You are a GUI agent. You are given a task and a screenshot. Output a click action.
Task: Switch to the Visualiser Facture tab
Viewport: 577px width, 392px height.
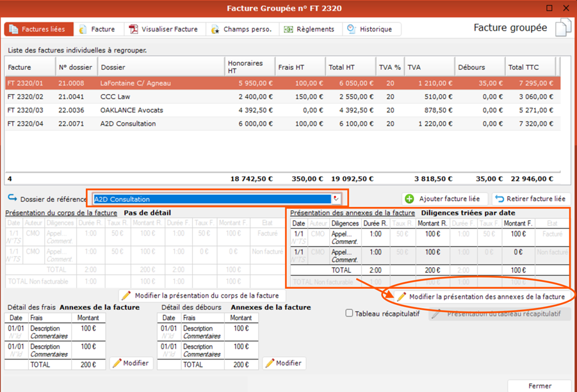pyautogui.click(x=163, y=29)
